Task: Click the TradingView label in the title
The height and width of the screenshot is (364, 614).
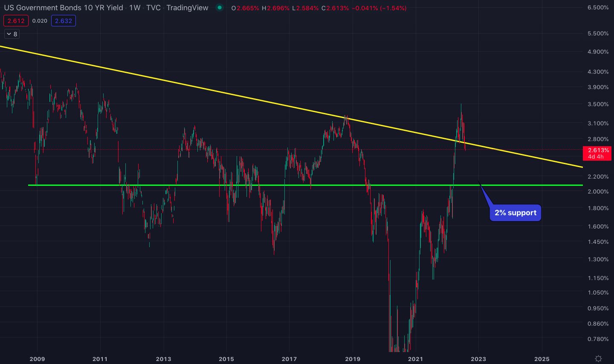Action: (x=188, y=8)
